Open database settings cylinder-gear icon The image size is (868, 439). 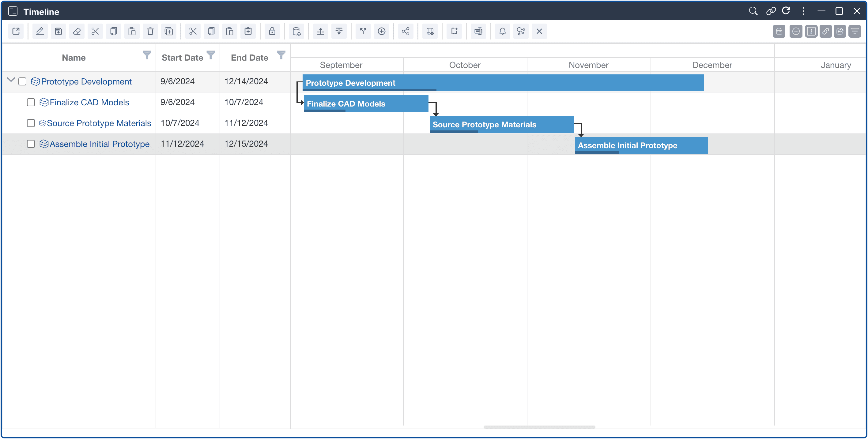pos(296,31)
